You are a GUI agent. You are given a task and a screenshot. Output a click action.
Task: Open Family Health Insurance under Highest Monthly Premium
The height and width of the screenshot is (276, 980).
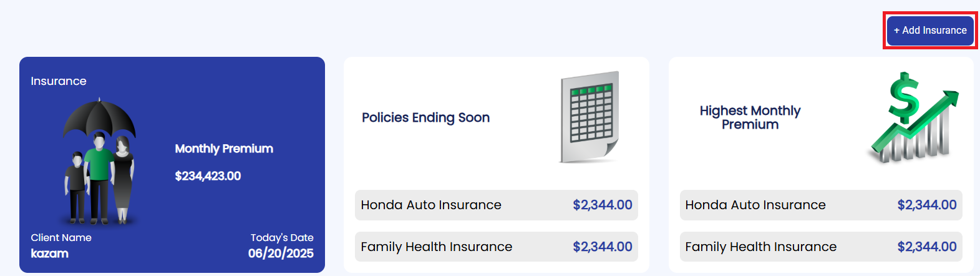[761, 247]
